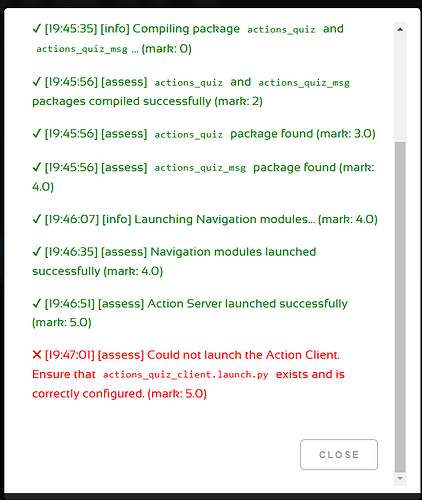Click the 'actions_quiz_client.launch.py' filename text
422x500 pixels.
point(186,375)
